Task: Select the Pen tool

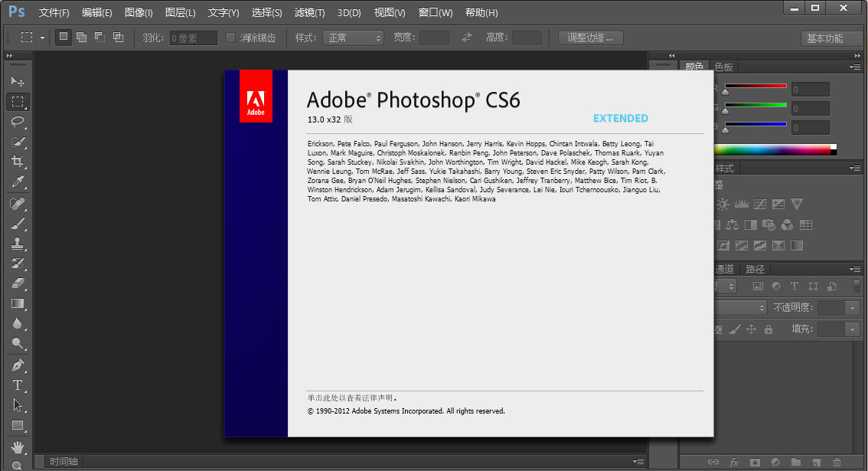Action: point(18,365)
